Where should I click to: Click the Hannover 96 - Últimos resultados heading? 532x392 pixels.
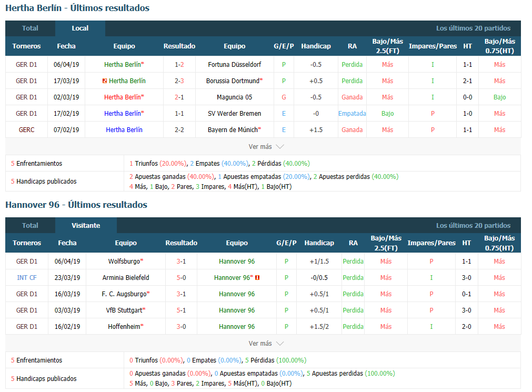[76, 205]
